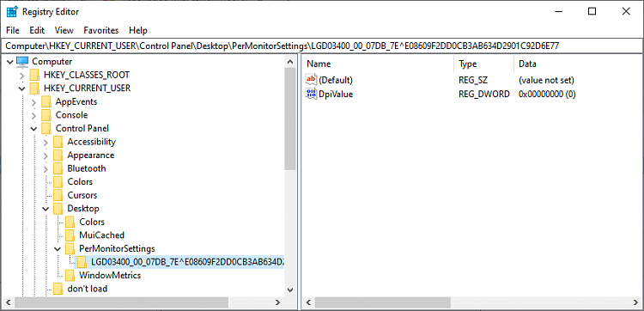The height and width of the screenshot is (311, 644).
Task: Select the don't load key label
Action: [88, 289]
